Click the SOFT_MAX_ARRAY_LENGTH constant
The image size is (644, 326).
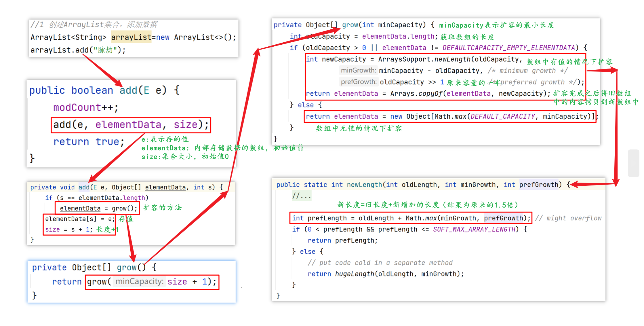coord(474,230)
